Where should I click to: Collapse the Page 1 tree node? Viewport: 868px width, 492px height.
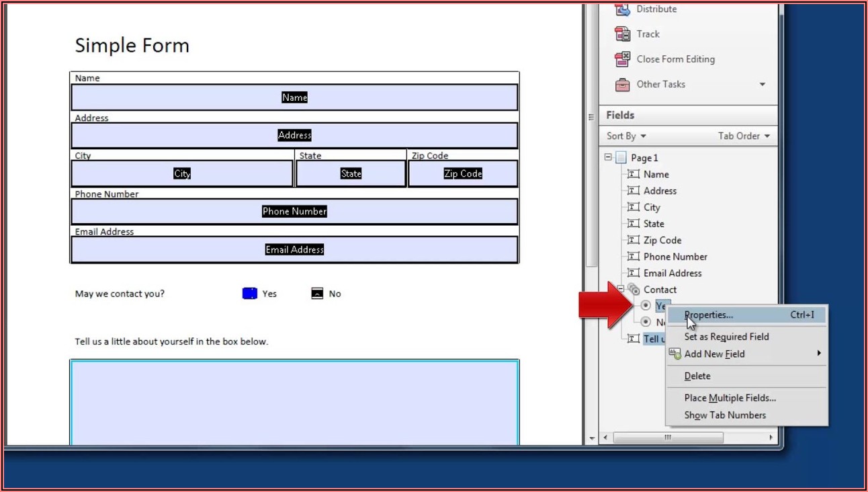607,157
